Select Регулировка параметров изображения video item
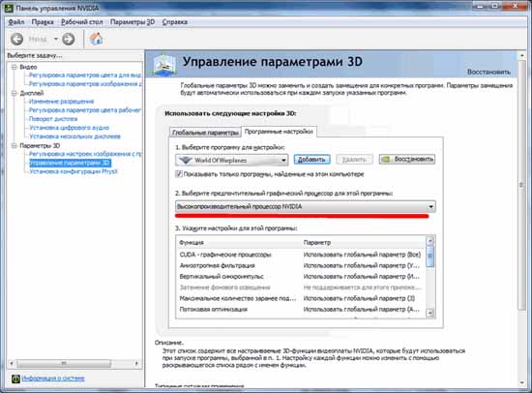Screen dimensions: 532x393 click(x=85, y=84)
